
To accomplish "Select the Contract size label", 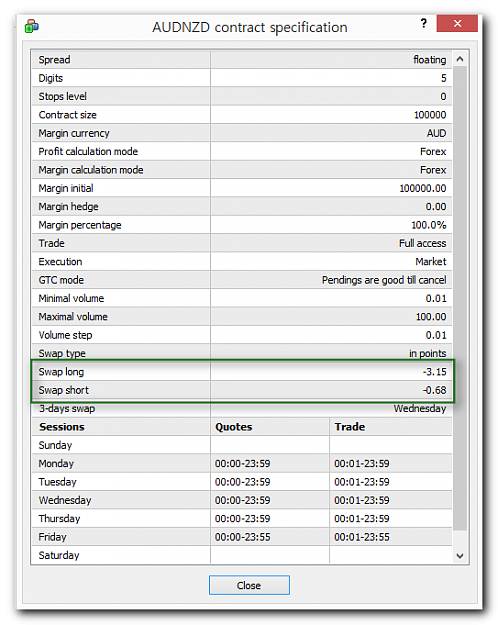I will 67,115.
